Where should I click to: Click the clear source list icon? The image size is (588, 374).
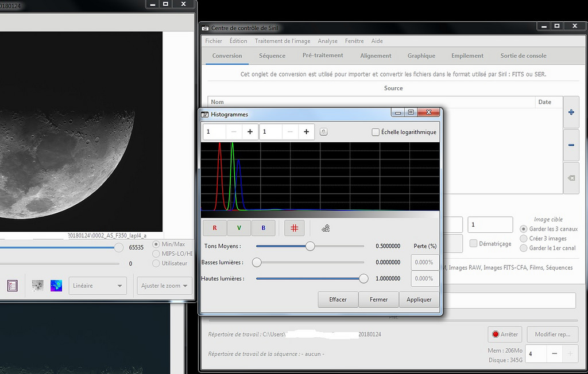(571, 178)
